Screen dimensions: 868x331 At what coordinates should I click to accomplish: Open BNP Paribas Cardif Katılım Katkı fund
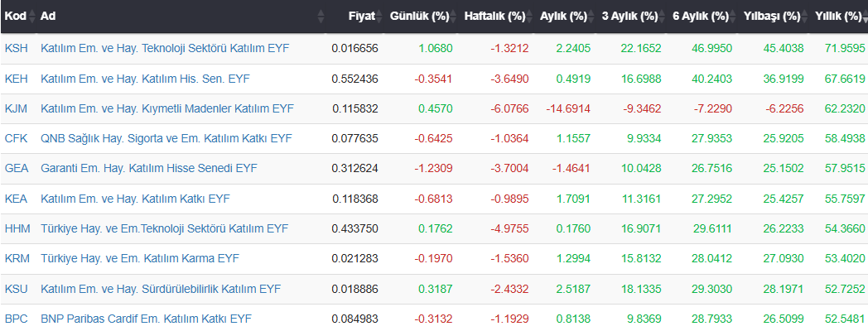pos(146,319)
